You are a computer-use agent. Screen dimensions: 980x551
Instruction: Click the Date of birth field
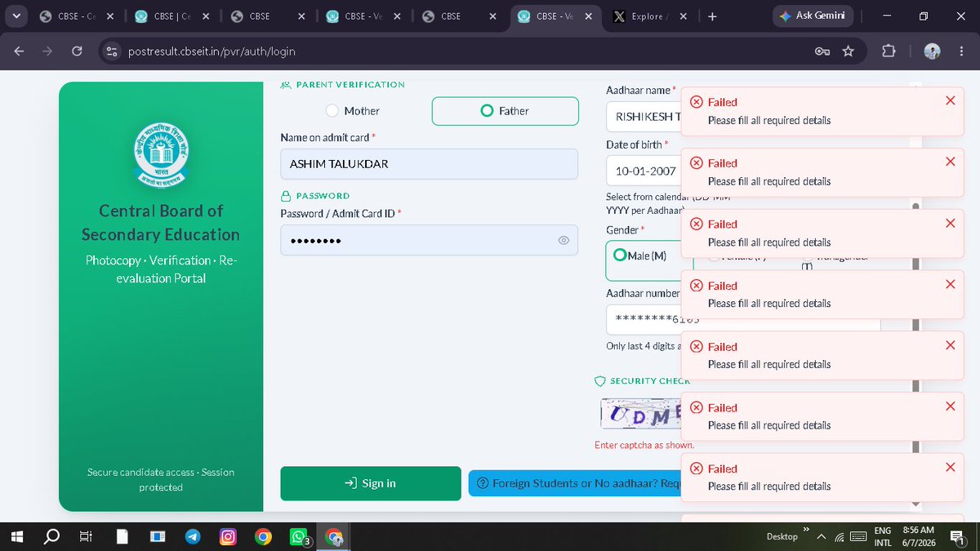(644, 171)
